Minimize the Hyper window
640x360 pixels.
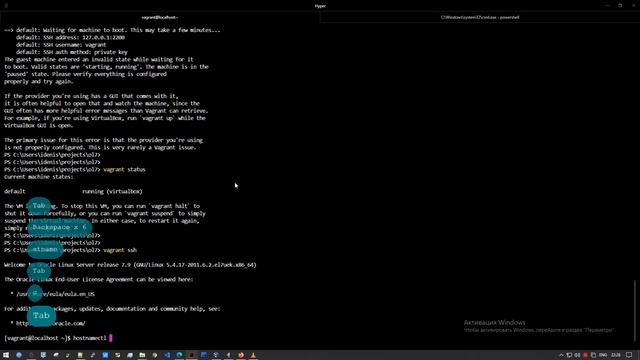[607, 6]
